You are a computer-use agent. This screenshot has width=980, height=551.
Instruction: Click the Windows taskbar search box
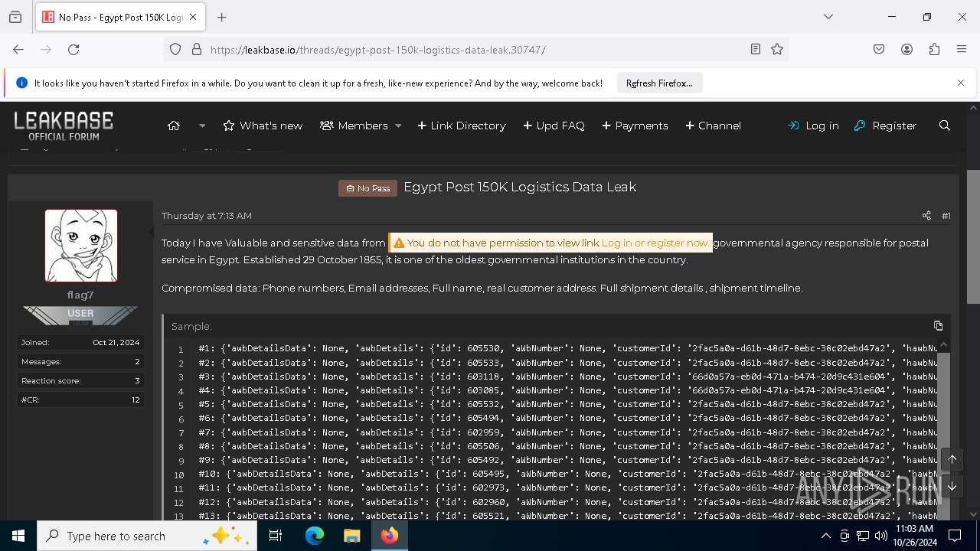click(x=148, y=536)
